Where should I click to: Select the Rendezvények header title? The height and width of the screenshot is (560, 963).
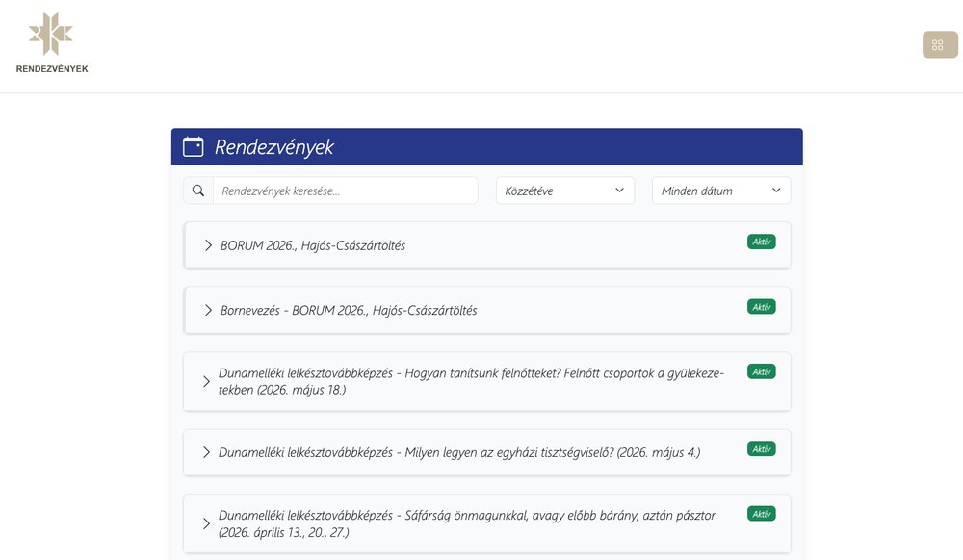tap(273, 146)
